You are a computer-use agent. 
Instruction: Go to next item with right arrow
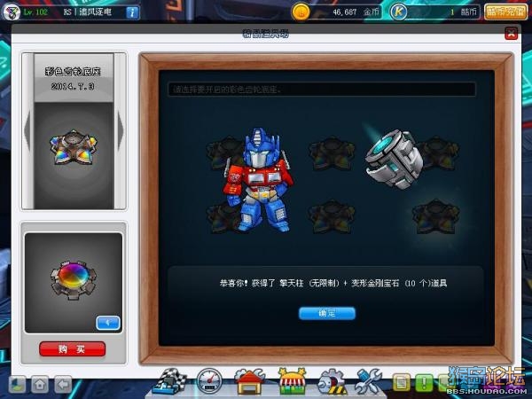120,130
